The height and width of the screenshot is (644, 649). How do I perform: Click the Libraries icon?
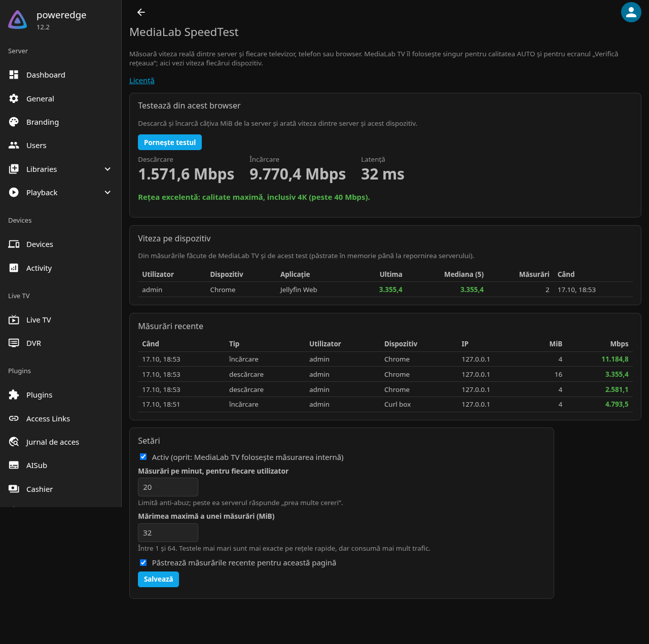pos(14,169)
